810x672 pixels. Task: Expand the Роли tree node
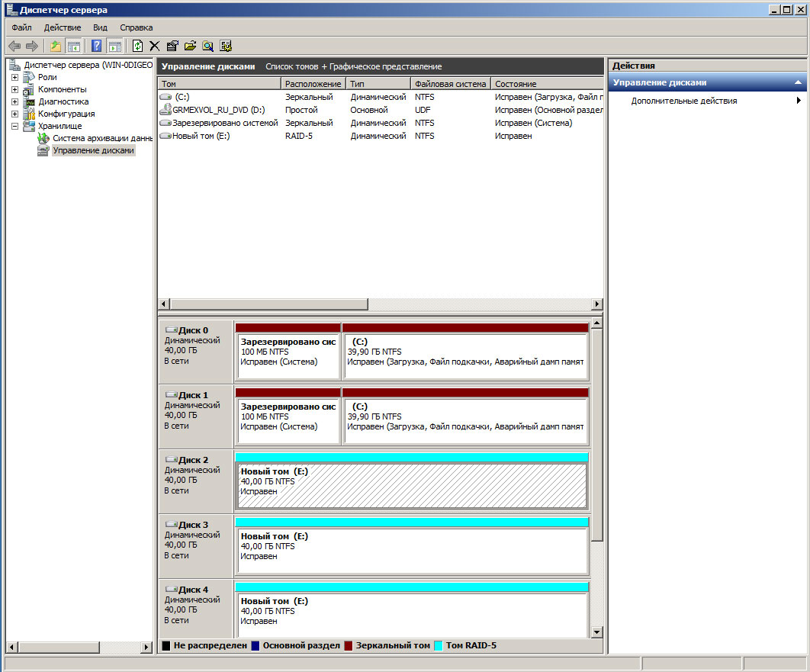point(14,77)
